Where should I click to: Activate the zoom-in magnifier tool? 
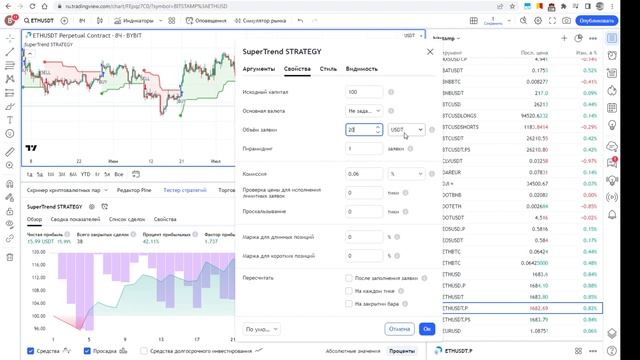pyautogui.click(x=10, y=165)
